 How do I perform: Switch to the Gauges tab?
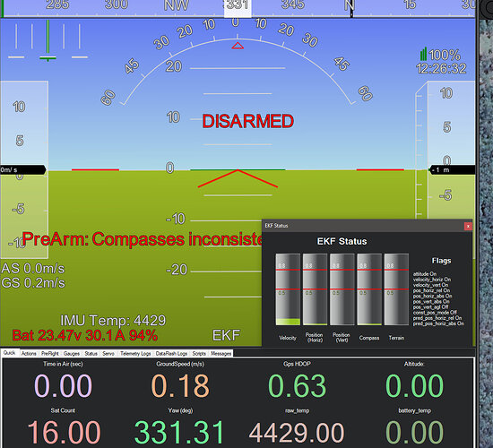coord(72,354)
